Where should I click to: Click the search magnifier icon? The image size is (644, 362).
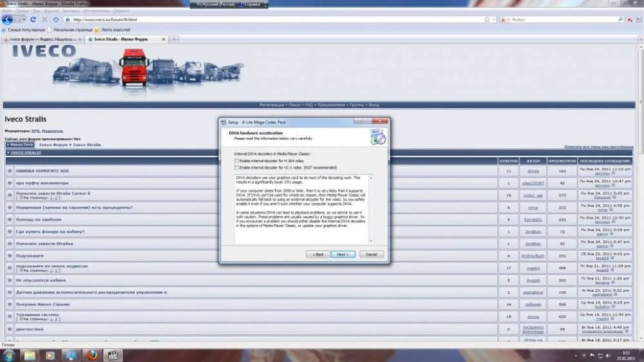pos(620,19)
